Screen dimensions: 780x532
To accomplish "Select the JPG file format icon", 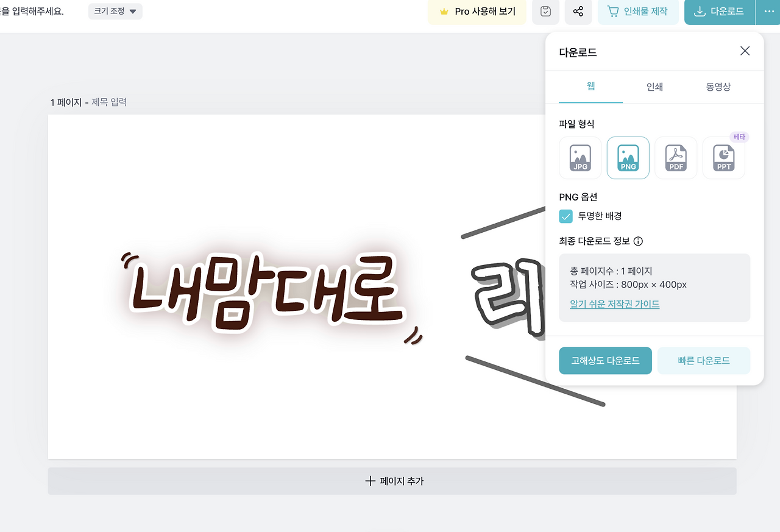I will click(x=580, y=158).
